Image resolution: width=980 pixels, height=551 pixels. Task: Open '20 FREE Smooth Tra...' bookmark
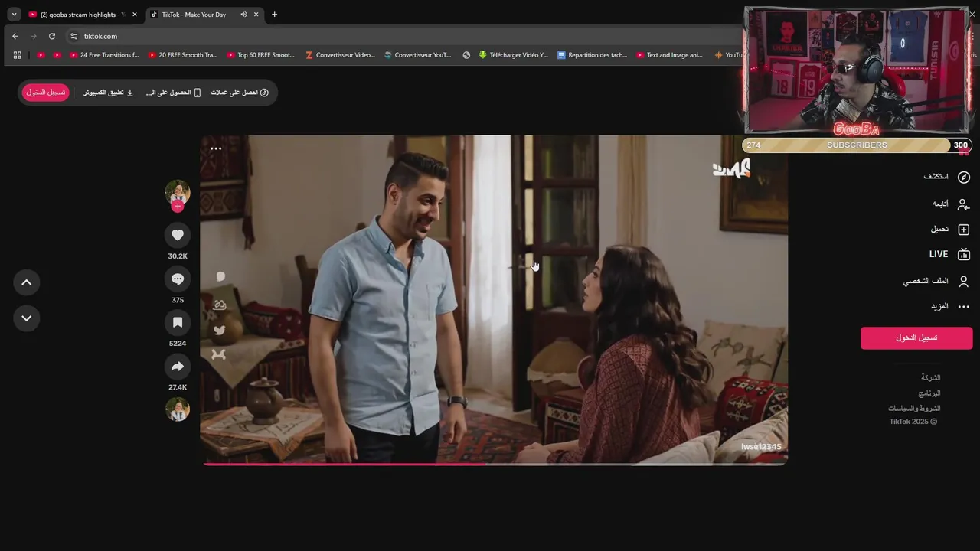click(183, 55)
